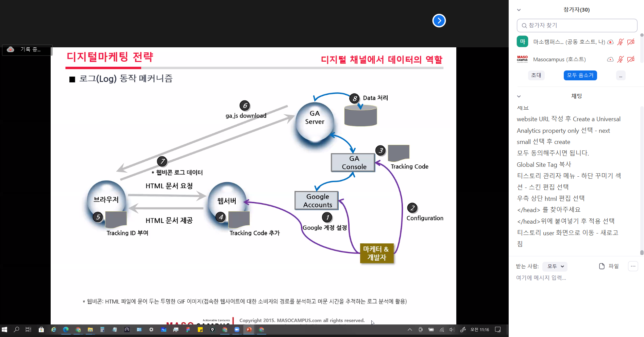The image size is (644, 337).
Task: Open the 받는 사람 모두 recipient dropdown
Action: pos(555,267)
